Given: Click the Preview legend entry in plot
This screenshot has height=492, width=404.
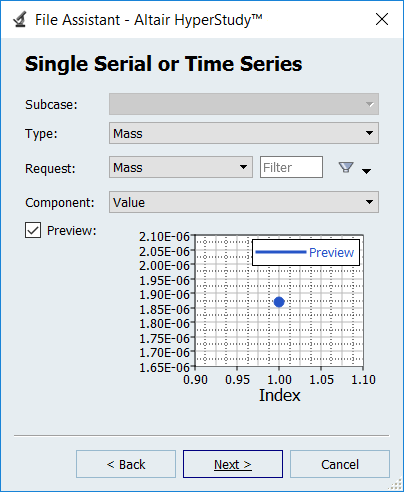Looking at the screenshot, I should 331,253.
